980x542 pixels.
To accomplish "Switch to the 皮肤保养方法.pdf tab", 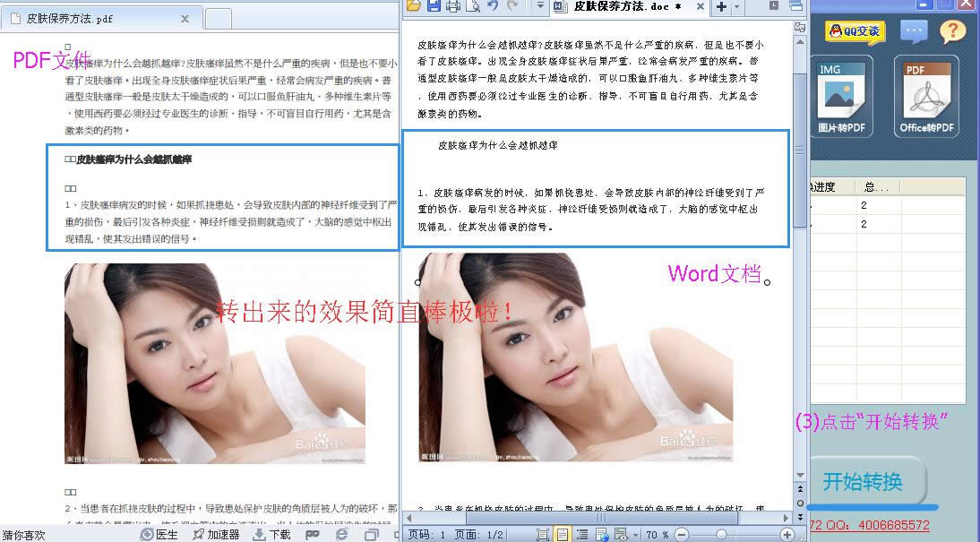I will pyautogui.click(x=100, y=19).
